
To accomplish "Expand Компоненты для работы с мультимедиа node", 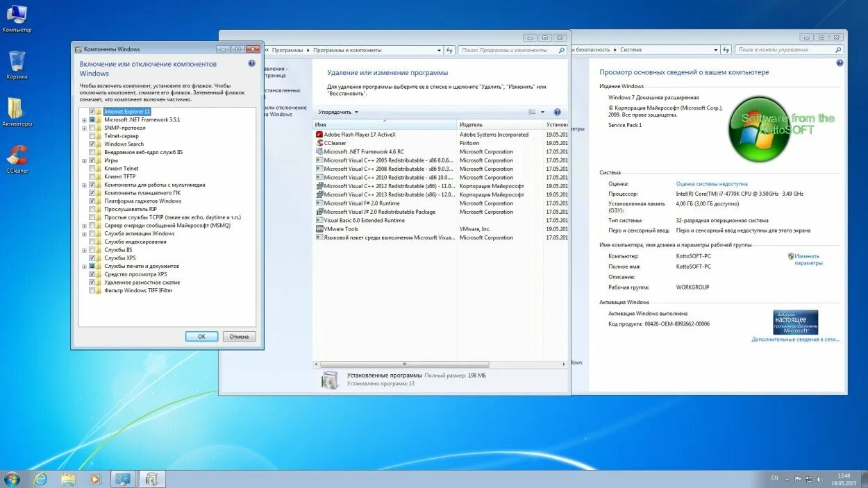I will (x=84, y=185).
